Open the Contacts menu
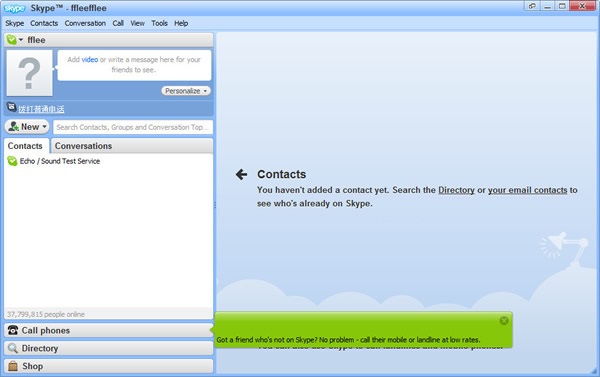The width and height of the screenshot is (600, 377). pos(44,23)
